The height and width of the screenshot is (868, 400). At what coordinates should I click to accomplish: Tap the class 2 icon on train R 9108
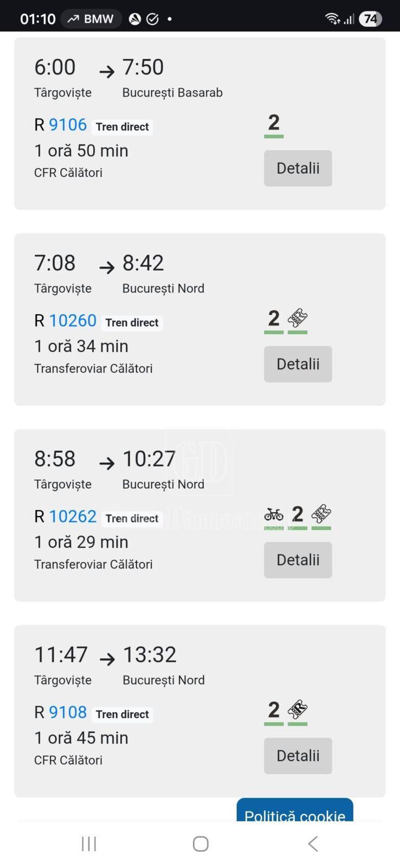(274, 710)
